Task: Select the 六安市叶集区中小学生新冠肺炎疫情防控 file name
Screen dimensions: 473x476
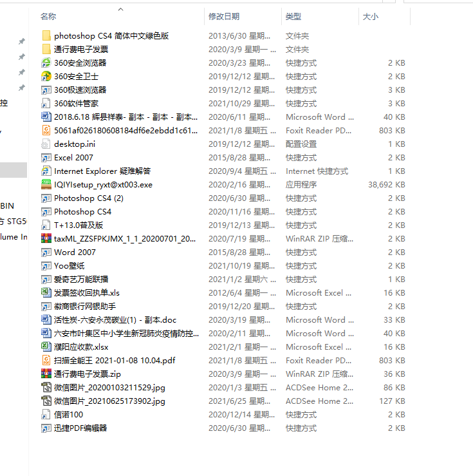Action: [126, 333]
